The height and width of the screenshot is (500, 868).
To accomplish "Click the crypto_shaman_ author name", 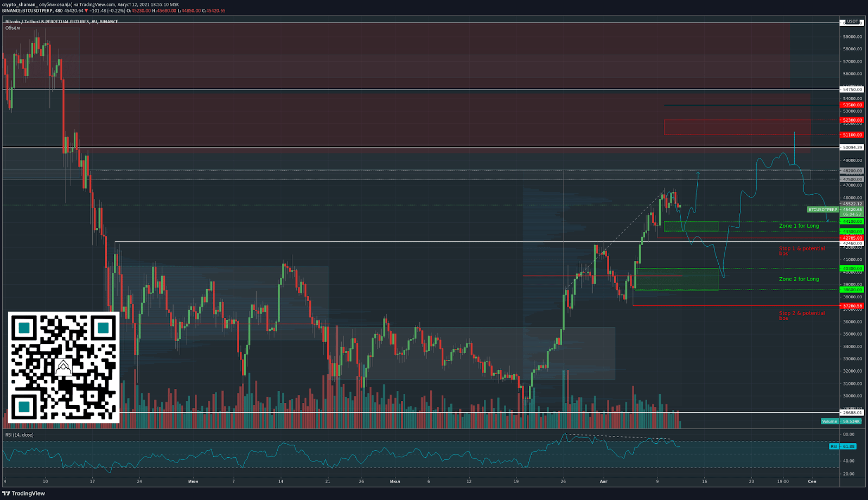I will tap(20, 4).
